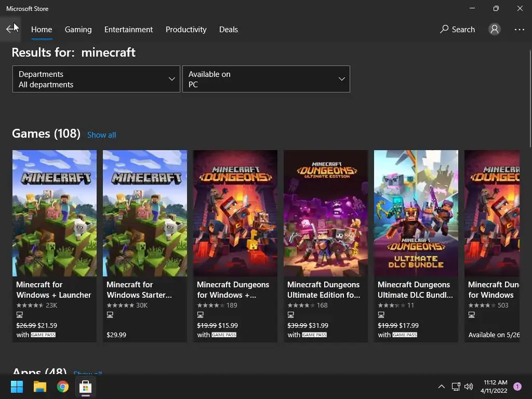Click the 189 ratings count
532x399 pixels.
tap(232, 305)
